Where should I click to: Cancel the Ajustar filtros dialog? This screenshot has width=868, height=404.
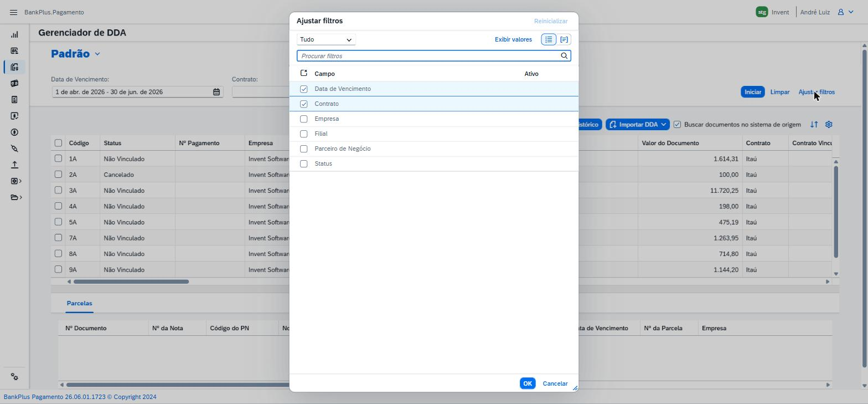click(x=555, y=383)
